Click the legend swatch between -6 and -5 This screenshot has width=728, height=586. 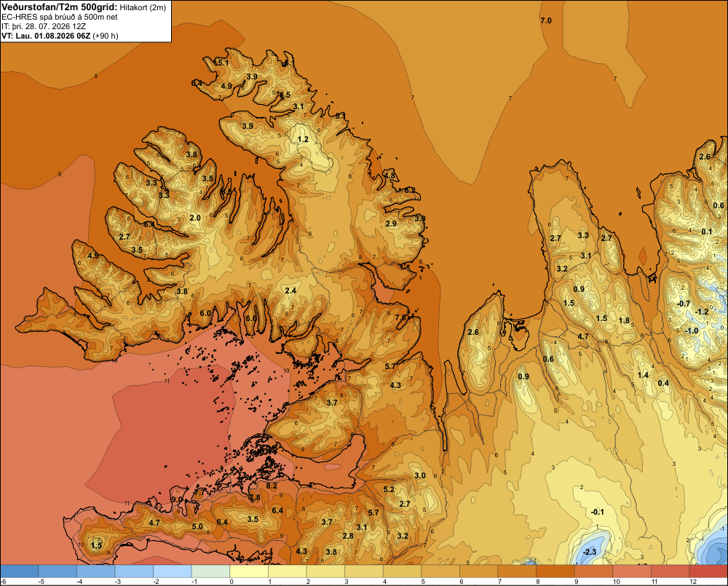tap(20, 571)
